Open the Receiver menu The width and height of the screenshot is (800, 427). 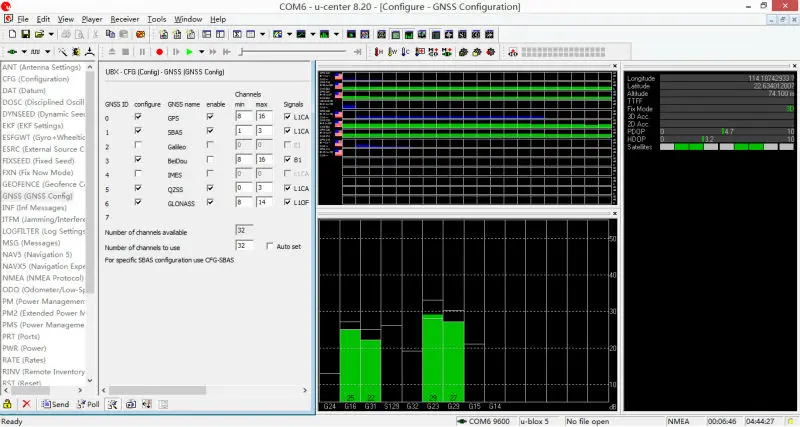(x=124, y=19)
